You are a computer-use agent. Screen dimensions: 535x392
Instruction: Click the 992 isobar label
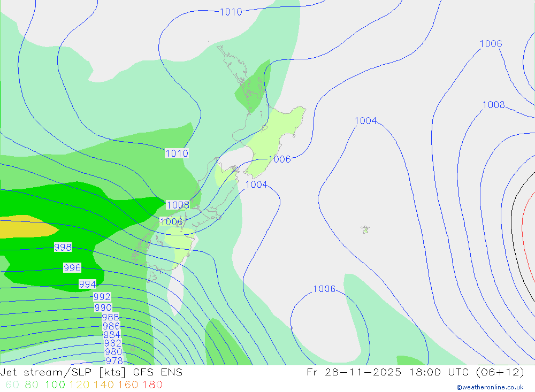[102, 296]
